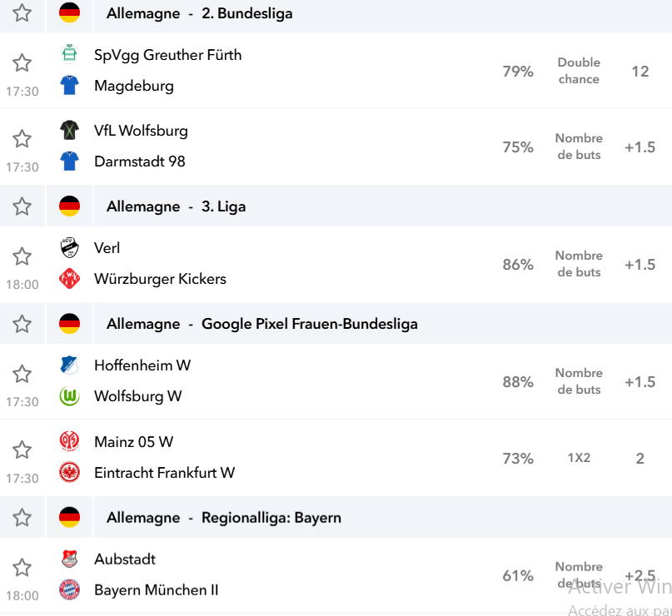Click the Hoffenheim W club badge
The height and width of the screenshot is (616, 672).
point(69,365)
